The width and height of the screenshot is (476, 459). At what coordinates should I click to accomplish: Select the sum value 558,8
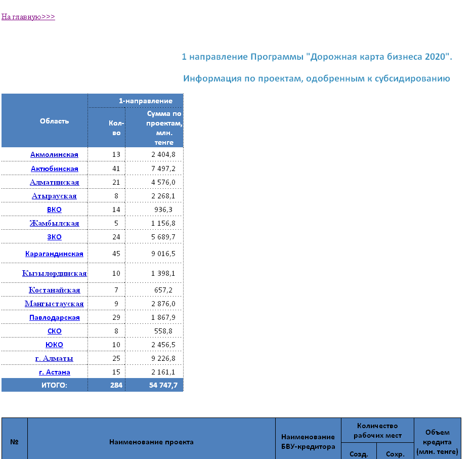163,331
